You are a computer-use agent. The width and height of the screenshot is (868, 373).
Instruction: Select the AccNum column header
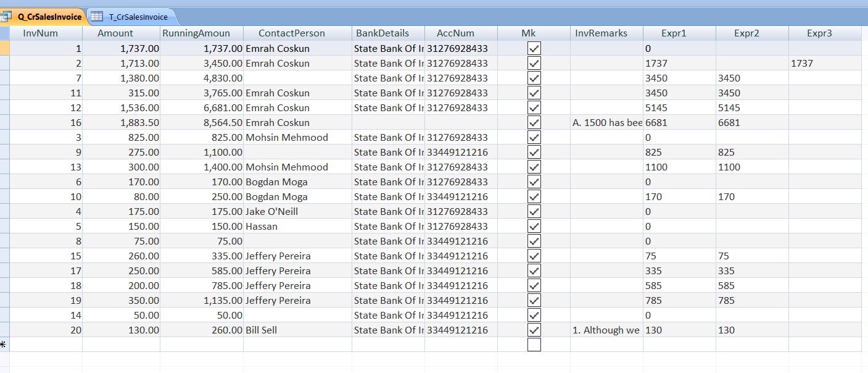(x=461, y=33)
